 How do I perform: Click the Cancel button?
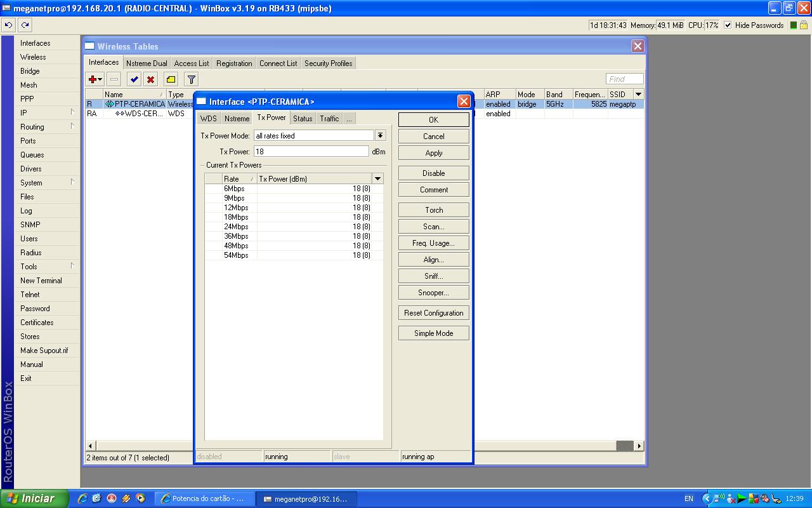(434, 137)
